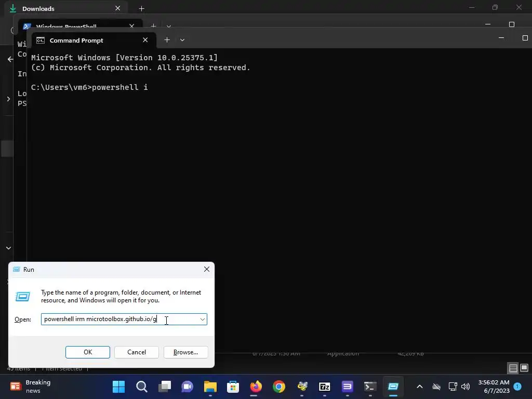Open the volume control in tray

tap(465, 387)
